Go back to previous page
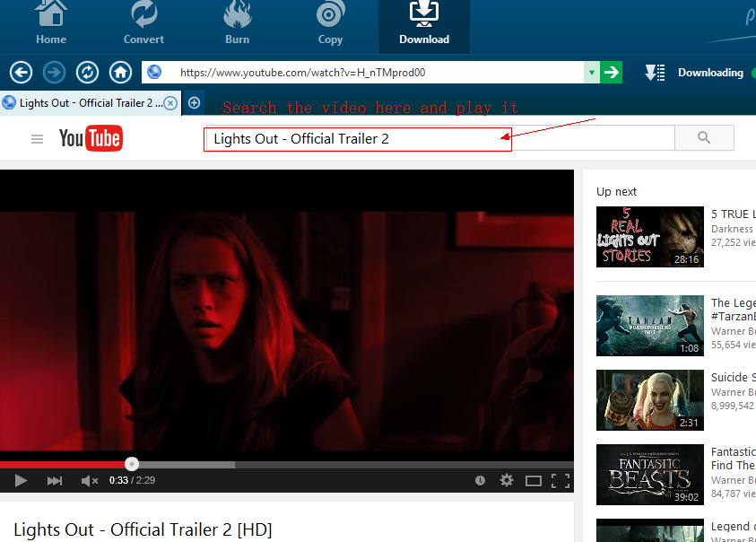The image size is (756, 542). (21, 73)
